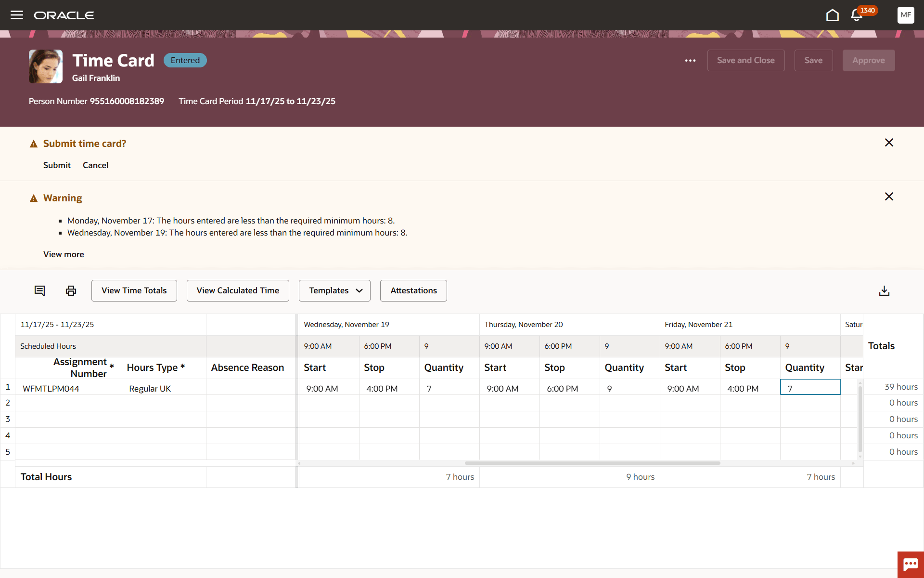Image resolution: width=924 pixels, height=578 pixels.
Task: Close the Warning message panel
Action: 889,197
